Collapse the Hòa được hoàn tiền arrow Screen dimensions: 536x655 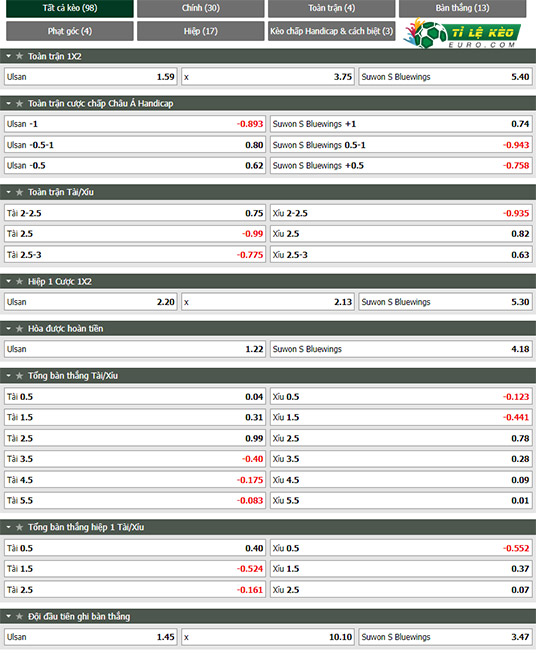coord(8,329)
